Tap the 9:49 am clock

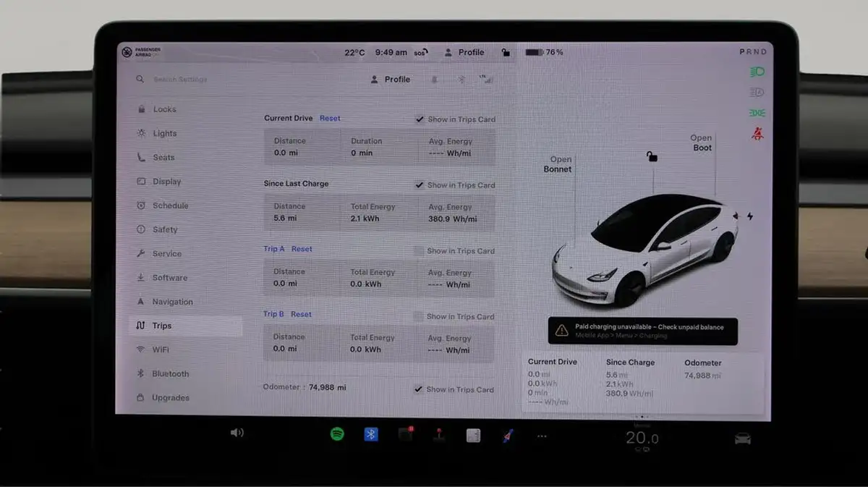tap(391, 52)
